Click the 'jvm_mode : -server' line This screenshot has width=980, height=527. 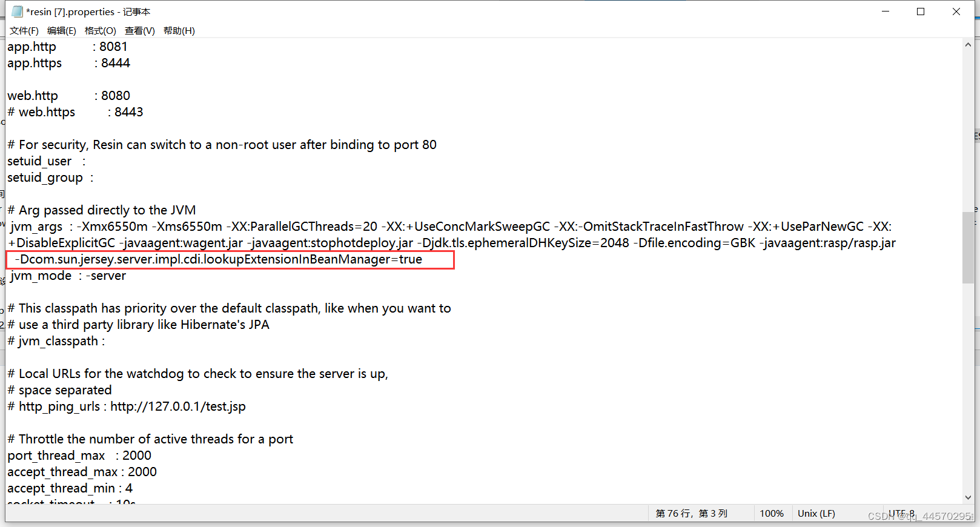68,276
